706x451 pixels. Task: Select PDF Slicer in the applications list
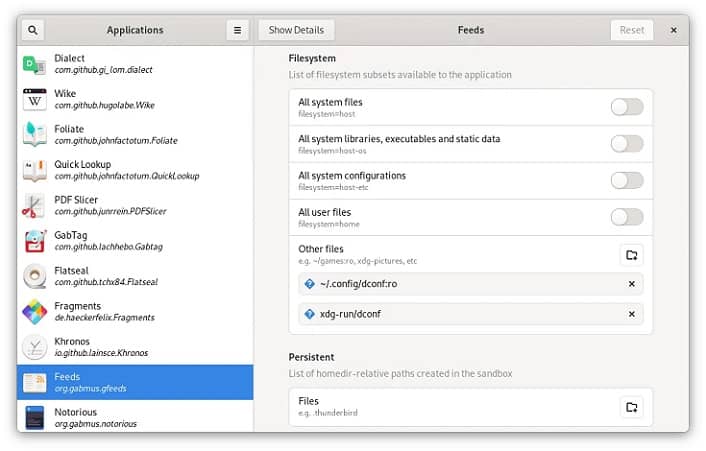click(135, 206)
